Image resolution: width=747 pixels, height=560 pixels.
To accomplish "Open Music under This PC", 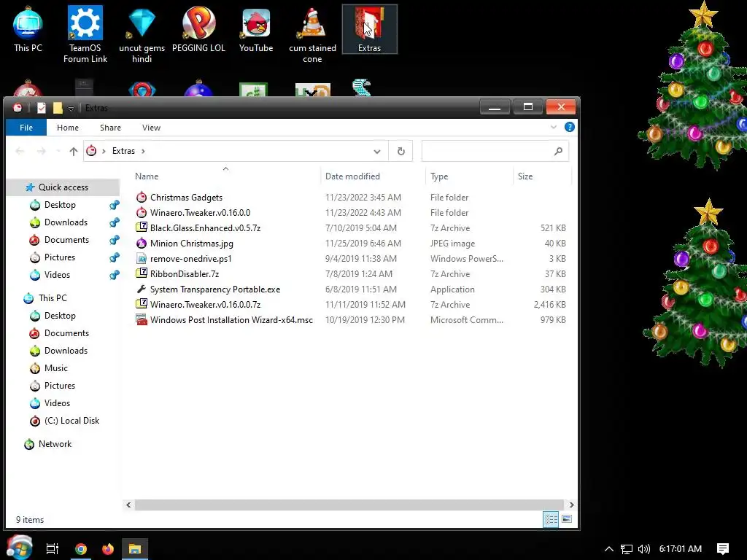I will [x=55, y=368].
